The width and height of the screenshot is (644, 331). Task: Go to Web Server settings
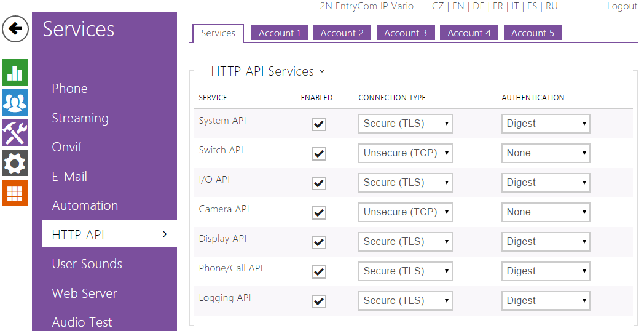point(84,293)
